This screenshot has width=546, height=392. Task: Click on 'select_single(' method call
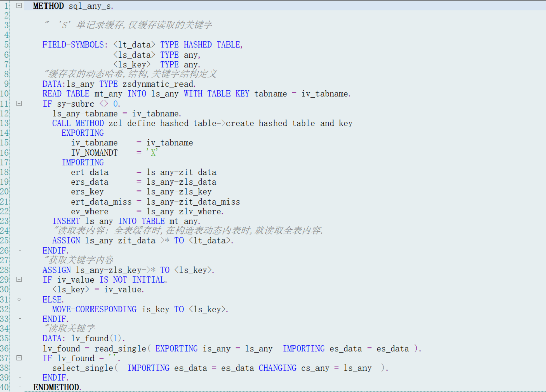(85, 368)
